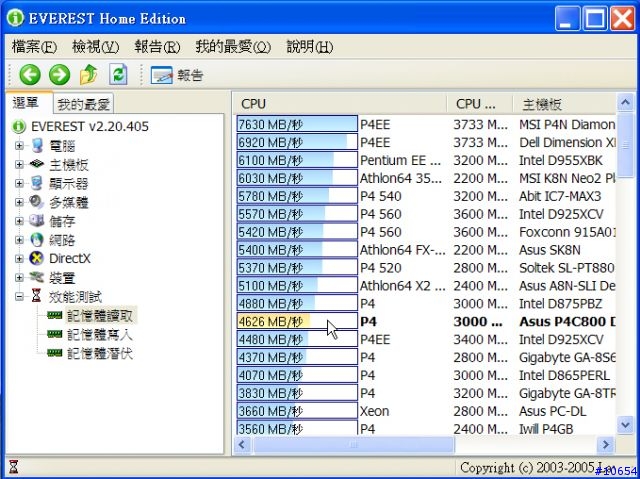The width and height of the screenshot is (640, 479).
Task: Expand the 電腦 tree node
Action: tap(19, 146)
